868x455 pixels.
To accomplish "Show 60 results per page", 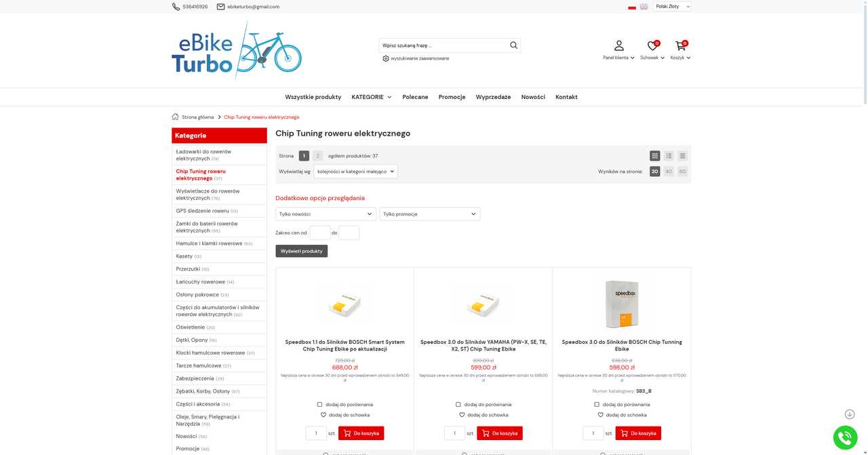I will tap(682, 172).
